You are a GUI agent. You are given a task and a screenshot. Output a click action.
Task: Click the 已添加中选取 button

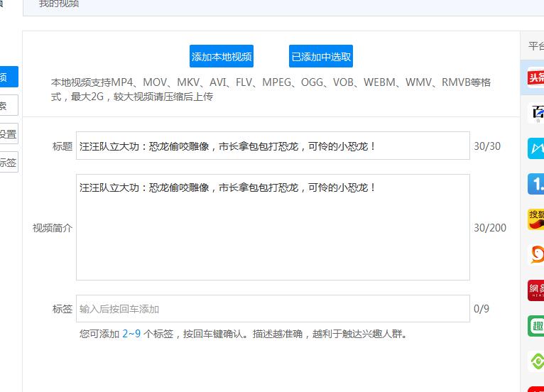pos(321,57)
